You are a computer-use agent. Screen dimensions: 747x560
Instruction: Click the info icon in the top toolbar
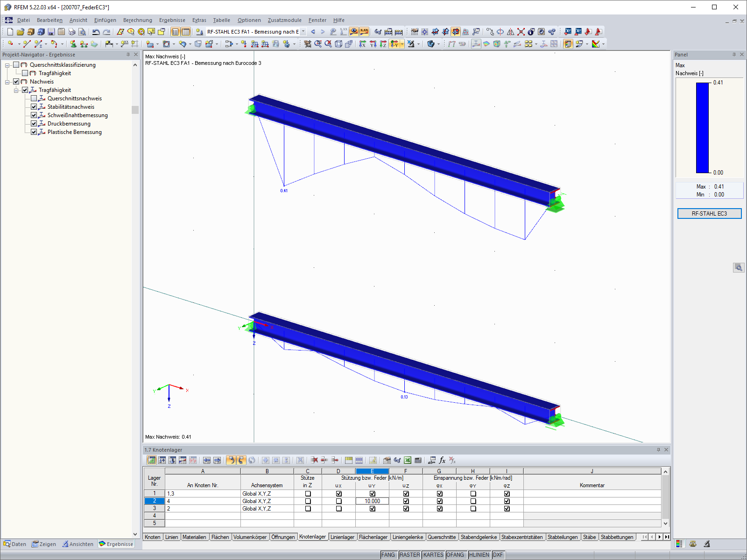[531, 32]
